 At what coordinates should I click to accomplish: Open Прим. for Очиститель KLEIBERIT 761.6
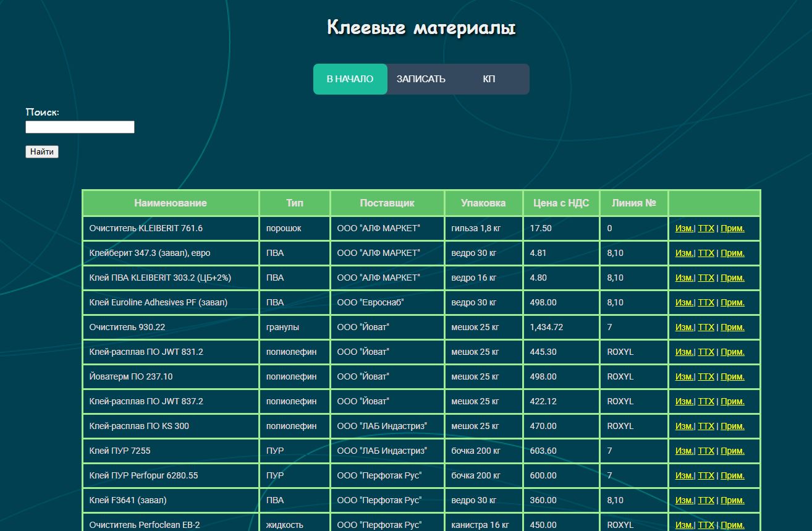(x=732, y=228)
